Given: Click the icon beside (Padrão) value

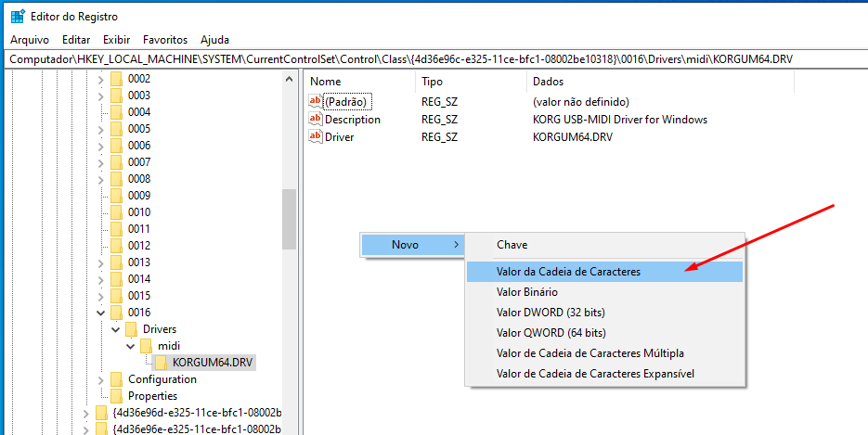Looking at the screenshot, I should [x=316, y=102].
